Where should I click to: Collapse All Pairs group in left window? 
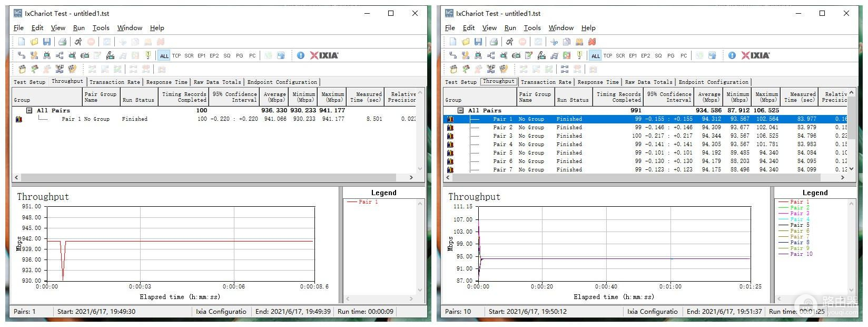coord(29,110)
